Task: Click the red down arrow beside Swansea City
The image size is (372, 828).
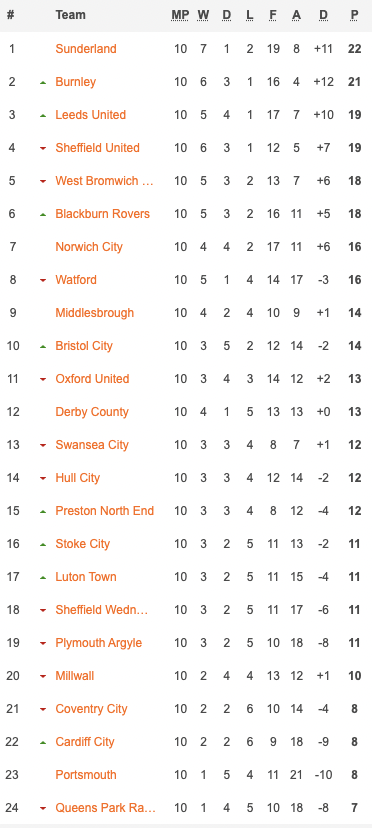Action: pyautogui.click(x=43, y=446)
